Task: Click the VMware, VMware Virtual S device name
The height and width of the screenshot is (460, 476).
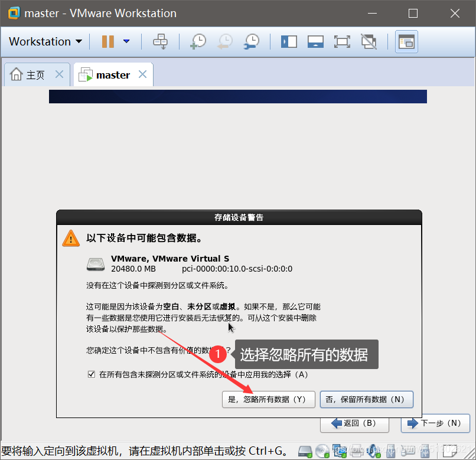Action: tap(170, 259)
